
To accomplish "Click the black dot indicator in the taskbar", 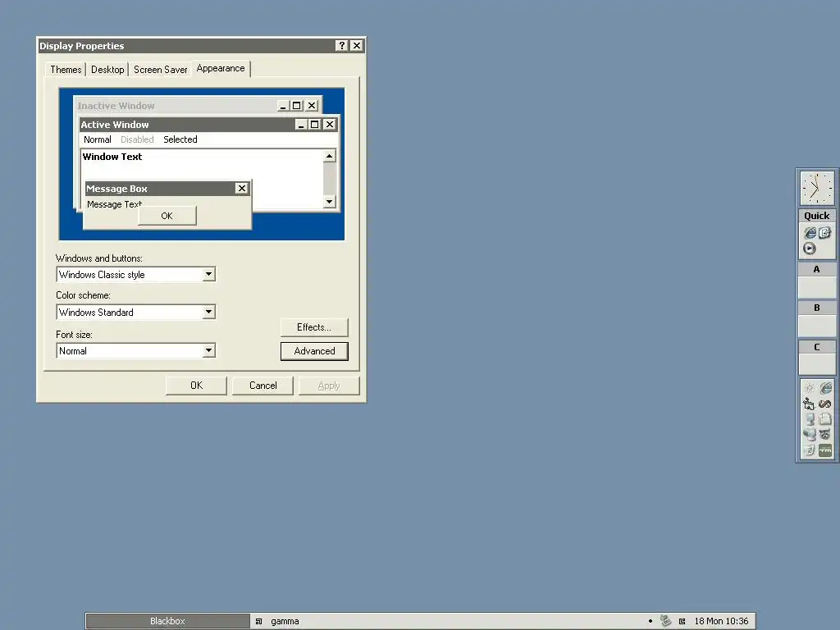I will point(651,622).
